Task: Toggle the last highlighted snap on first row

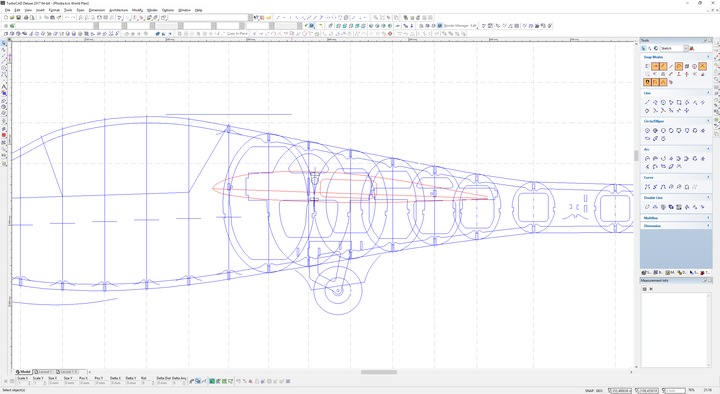Action: pos(703,67)
